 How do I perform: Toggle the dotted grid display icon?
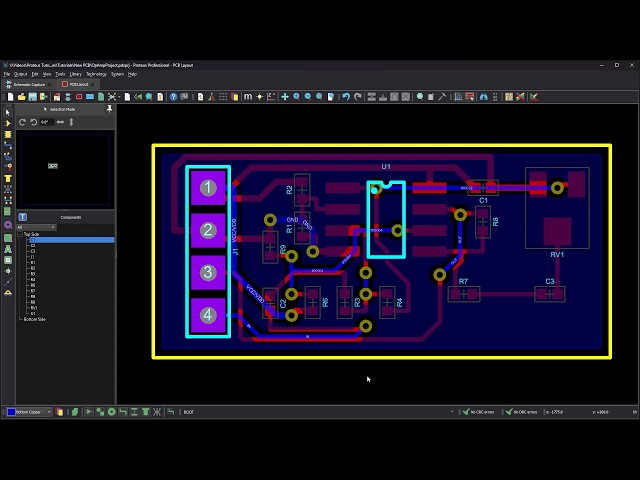pos(223,97)
